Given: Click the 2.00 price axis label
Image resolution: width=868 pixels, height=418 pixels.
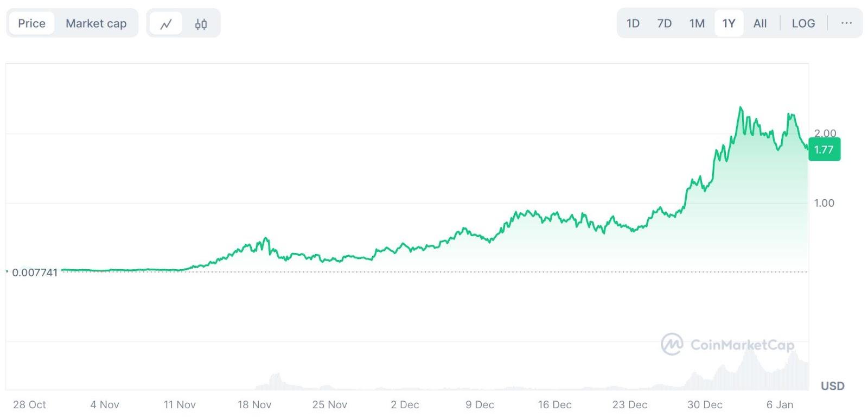Looking at the screenshot, I should [x=825, y=133].
